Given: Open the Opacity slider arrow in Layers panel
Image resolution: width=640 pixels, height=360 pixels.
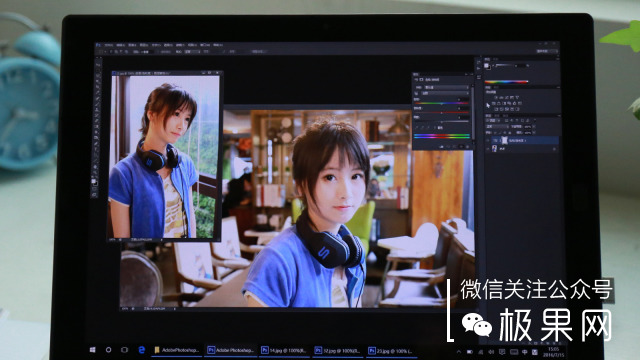Looking at the screenshot, I should [534, 127].
